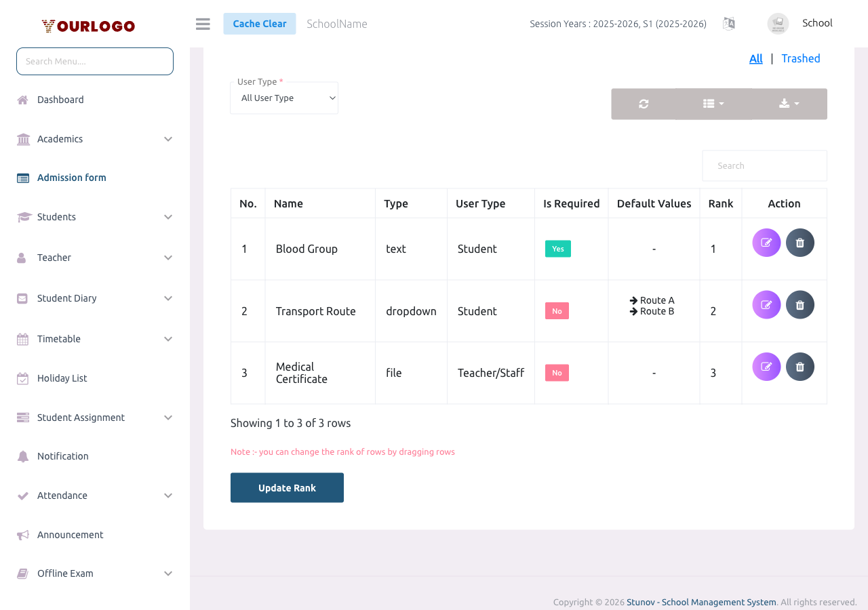Open the Admission form menu item
This screenshot has width=868, height=610.
click(71, 177)
